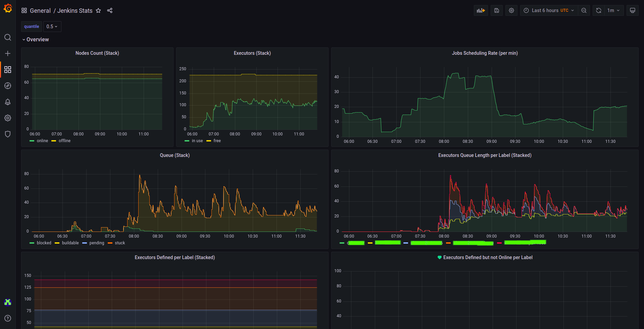The image size is (644, 329).
Task: Click the Grafana logo home icon
Action: pyautogui.click(x=8, y=8)
